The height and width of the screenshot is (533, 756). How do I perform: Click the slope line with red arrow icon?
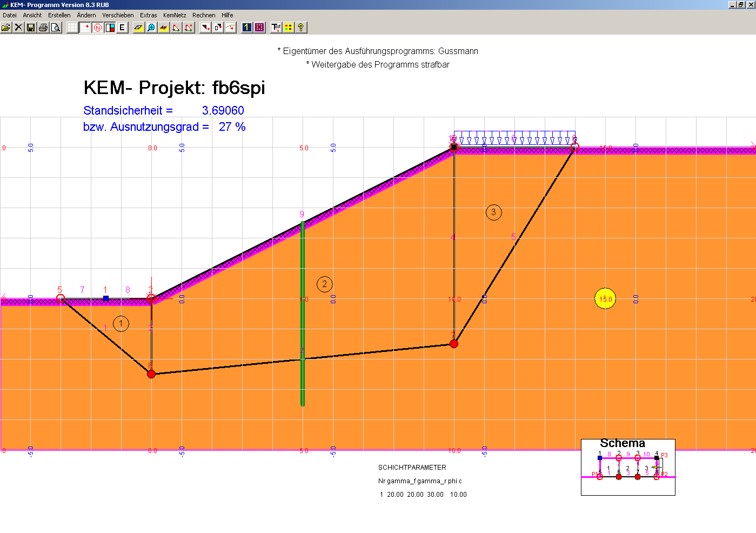[x=230, y=27]
